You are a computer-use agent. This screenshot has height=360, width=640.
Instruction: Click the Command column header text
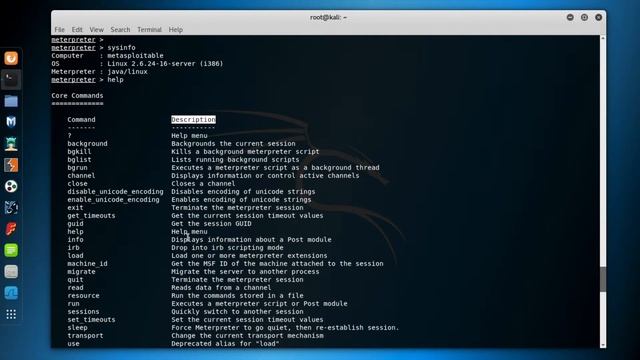[81, 120]
